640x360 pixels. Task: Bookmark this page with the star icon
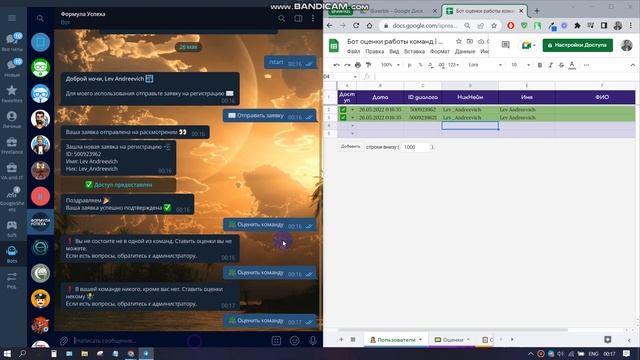point(494,25)
